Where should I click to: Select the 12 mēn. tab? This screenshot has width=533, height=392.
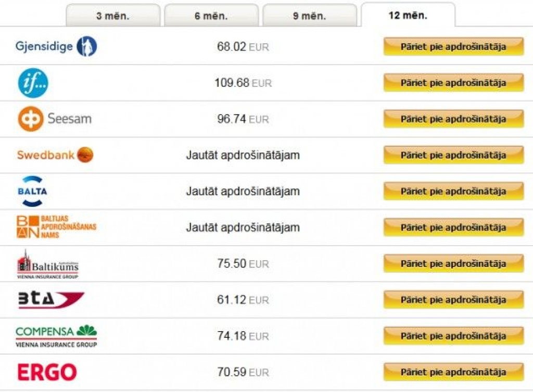click(408, 15)
